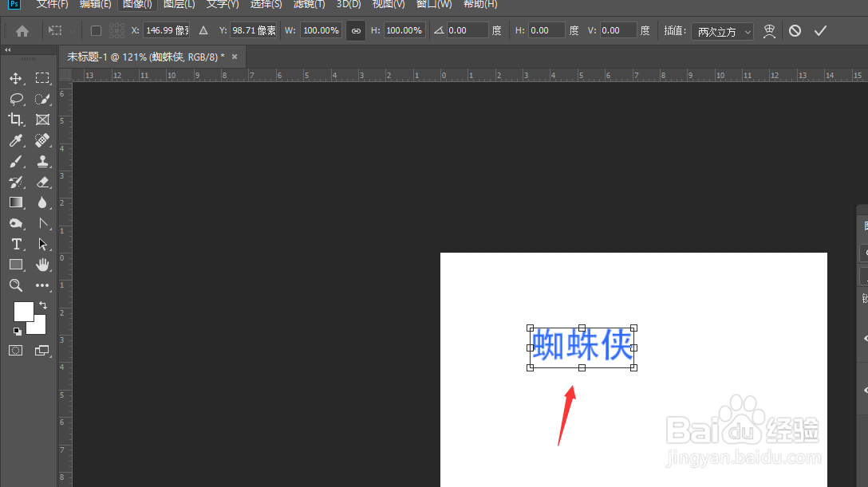
Task: Switch to warp mode icon
Action: [x=769, y=31]
